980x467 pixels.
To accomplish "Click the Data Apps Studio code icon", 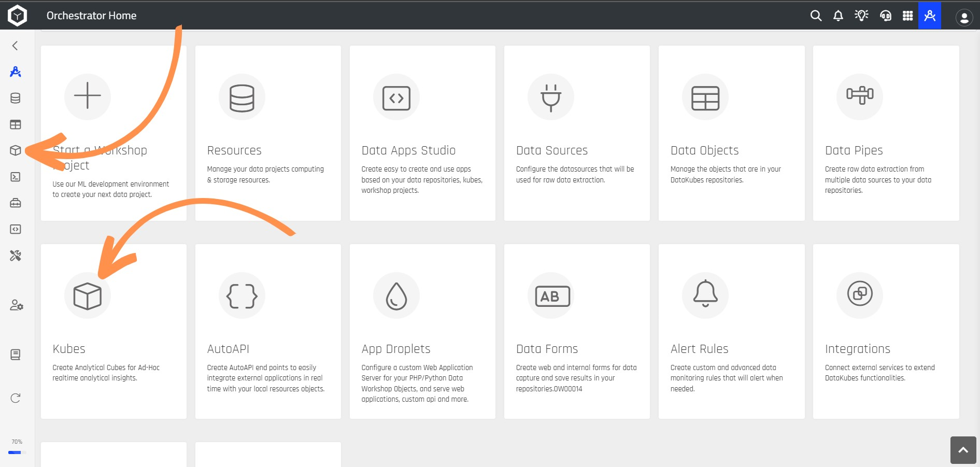I will [x=396, y=97].
